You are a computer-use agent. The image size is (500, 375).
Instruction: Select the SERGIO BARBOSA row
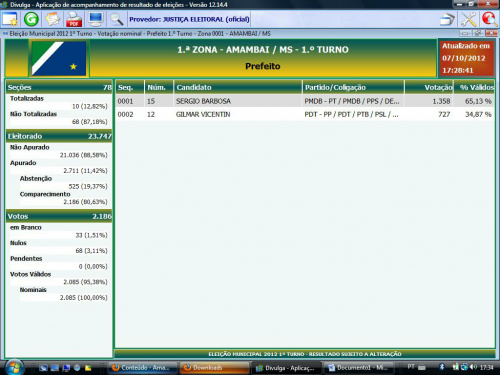pos(305,101)
